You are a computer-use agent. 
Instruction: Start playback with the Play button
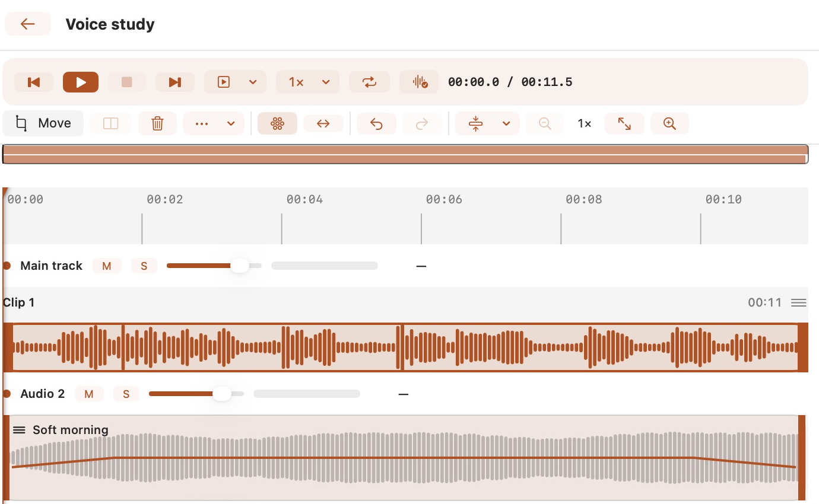pos(81,82)
